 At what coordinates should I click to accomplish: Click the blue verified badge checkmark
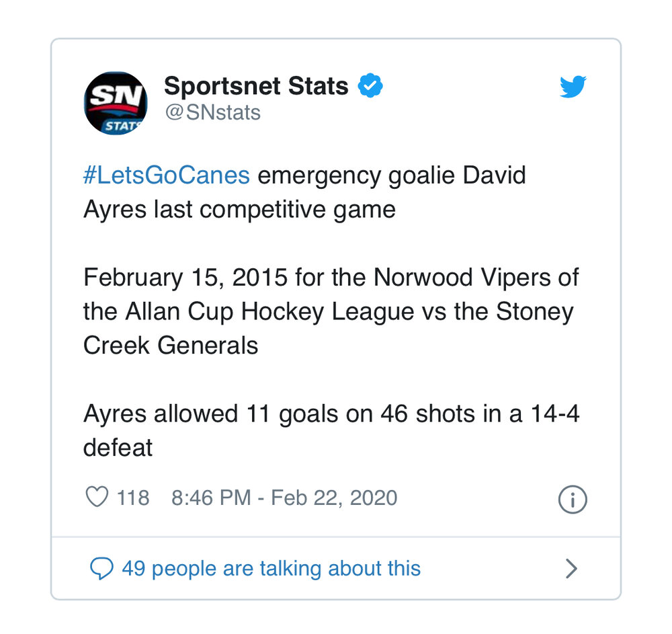point(370,85)
